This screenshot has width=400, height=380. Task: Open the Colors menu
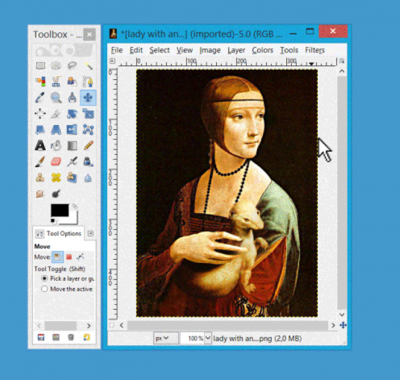click(262, 50)
